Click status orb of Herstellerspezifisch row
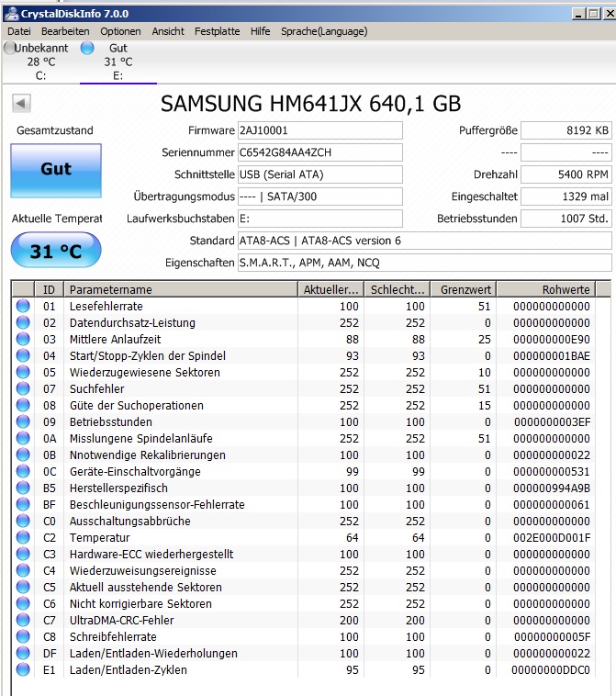616x696 pixels. point(23,488)
